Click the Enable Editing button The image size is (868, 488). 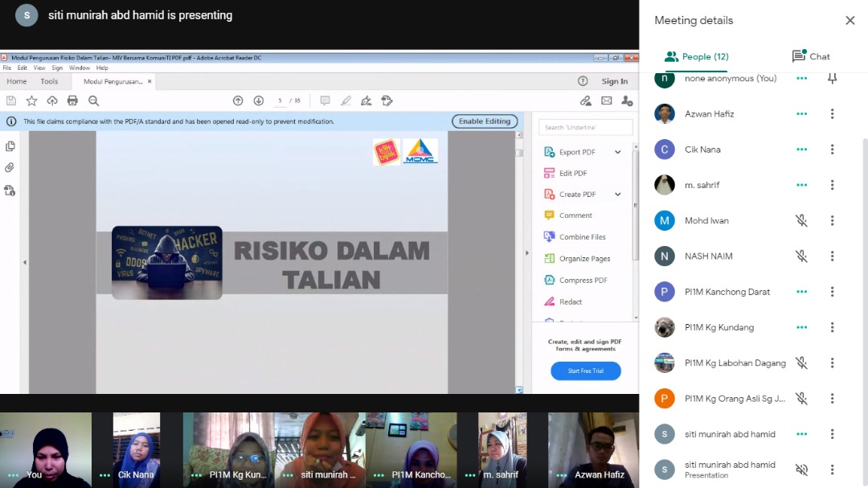pyautogui.click(x=485, y=121)
